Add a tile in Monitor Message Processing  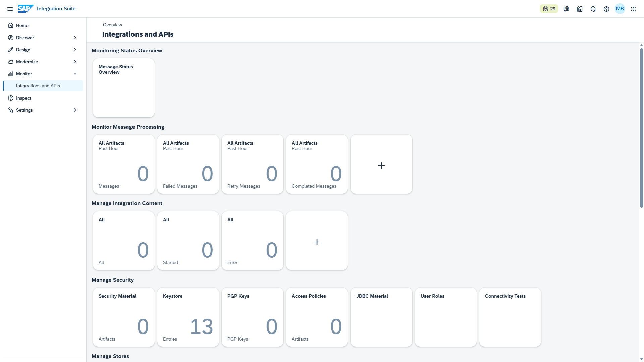[x=381, y=164]
